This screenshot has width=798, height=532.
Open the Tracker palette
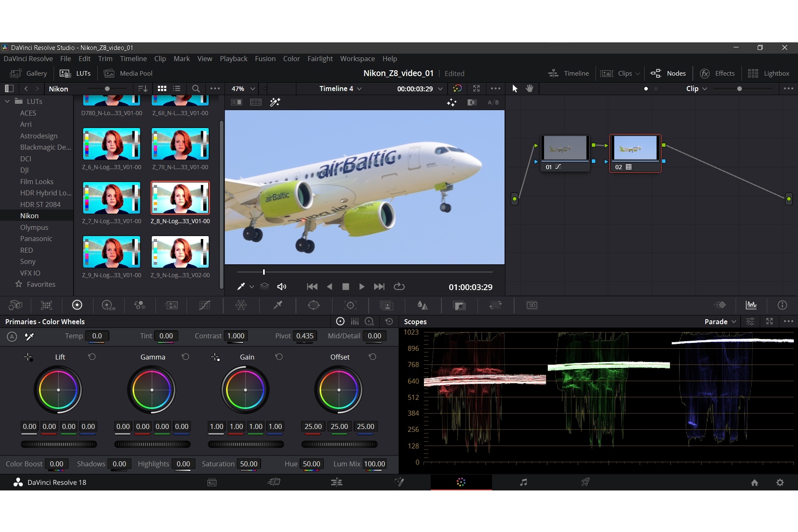click(350, 305)
